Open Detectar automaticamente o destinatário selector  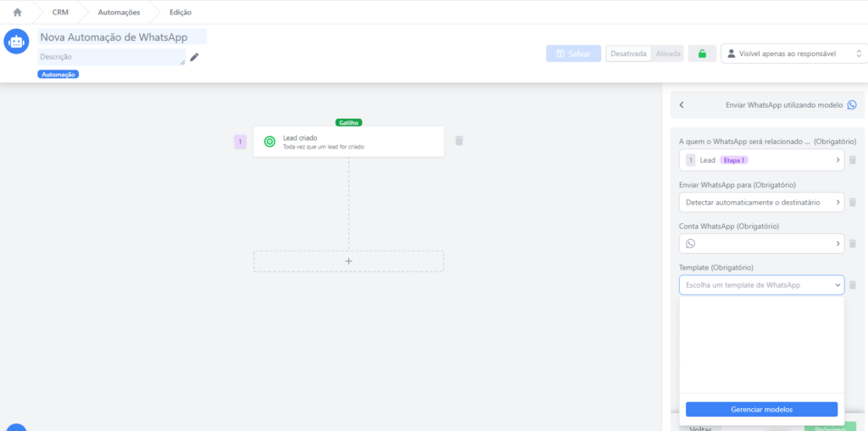click(761, 202)
